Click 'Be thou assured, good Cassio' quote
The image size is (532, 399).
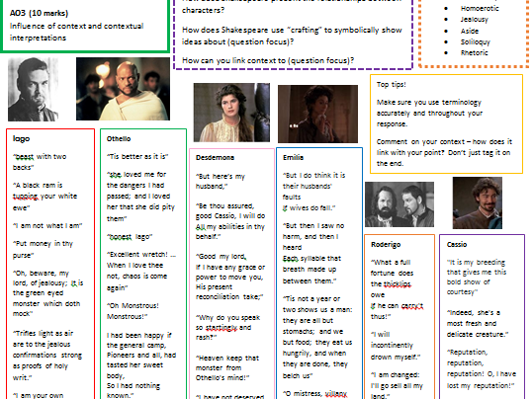(x=230, y=221)
